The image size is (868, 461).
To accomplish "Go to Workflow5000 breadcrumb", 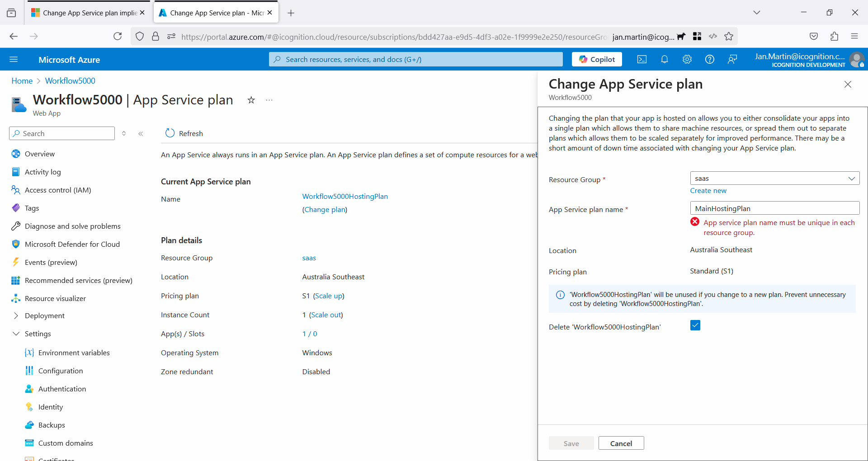I will click(70, 81).
